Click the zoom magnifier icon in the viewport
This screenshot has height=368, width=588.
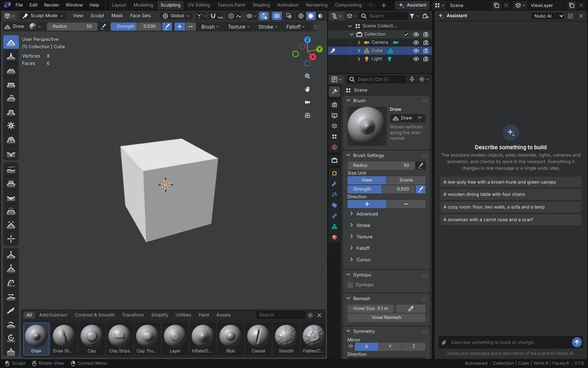click(307, 76)
